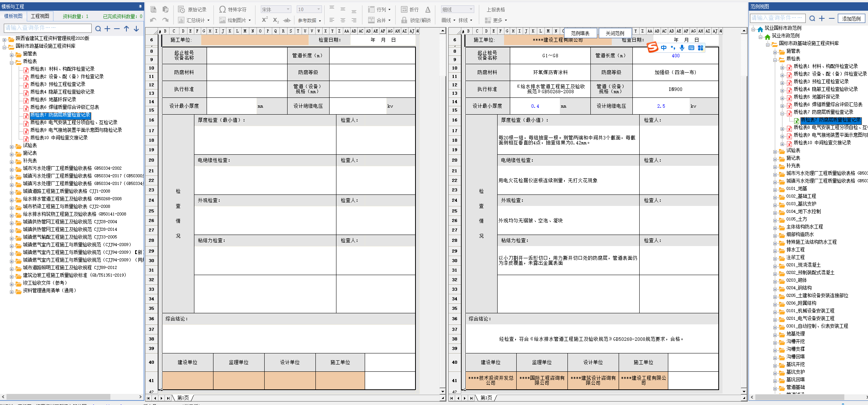Click the copy icon in the toolbar
Viewport: 868px width, 405px height.
click(154, 10)
